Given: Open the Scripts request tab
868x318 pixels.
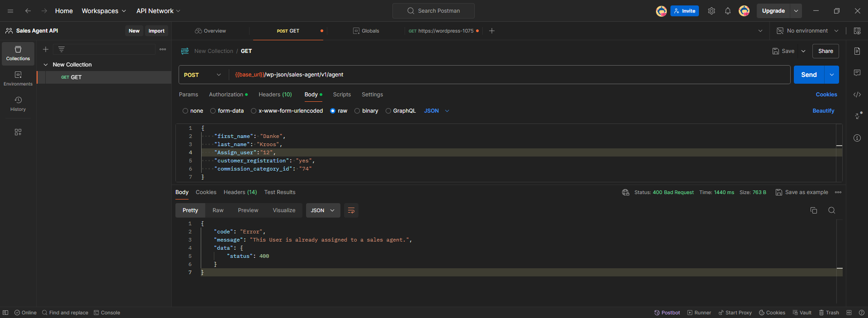Looking at the screenshot, I should [342, 95].
